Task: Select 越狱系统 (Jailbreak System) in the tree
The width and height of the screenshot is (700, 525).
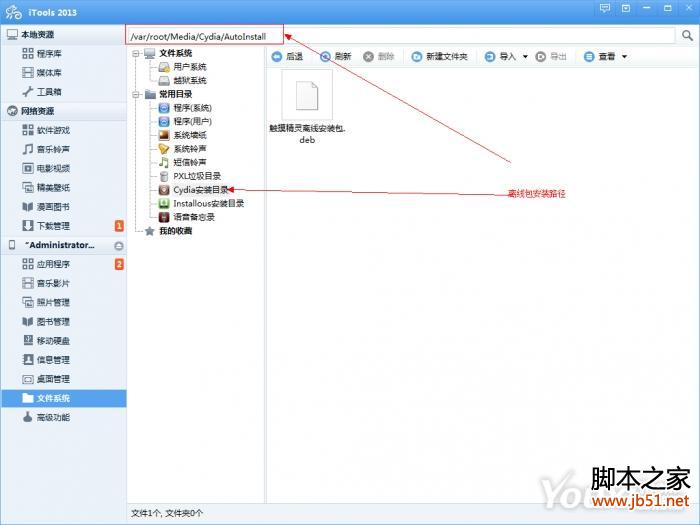Action: pos(189,80)
